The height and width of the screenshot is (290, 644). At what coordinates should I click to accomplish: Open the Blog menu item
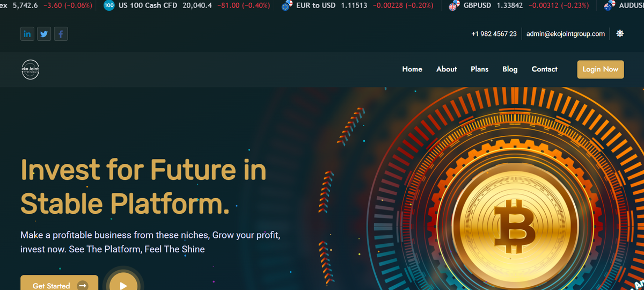pyautogui.click(x=510, y=69)
